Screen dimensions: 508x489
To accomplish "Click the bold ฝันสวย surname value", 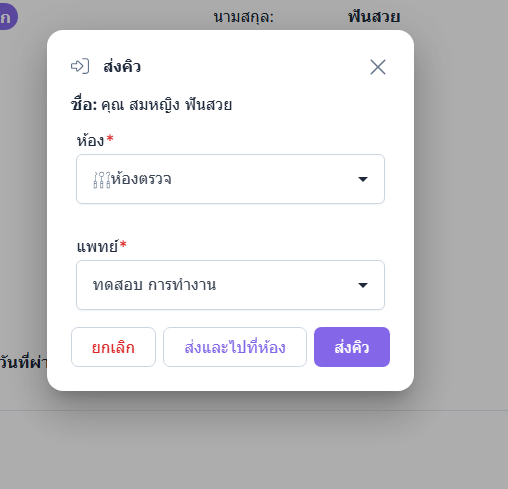I will tap(374, 16).
